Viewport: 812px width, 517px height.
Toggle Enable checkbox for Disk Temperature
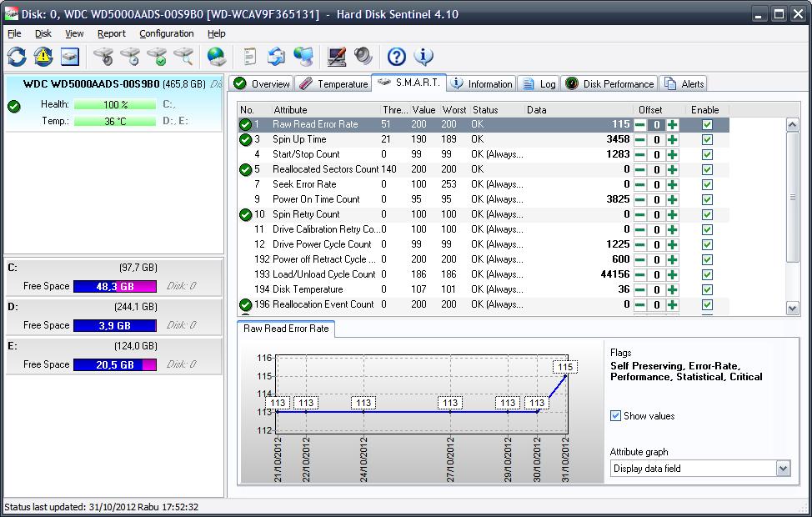pyautogui.click(x=707, y=289)
